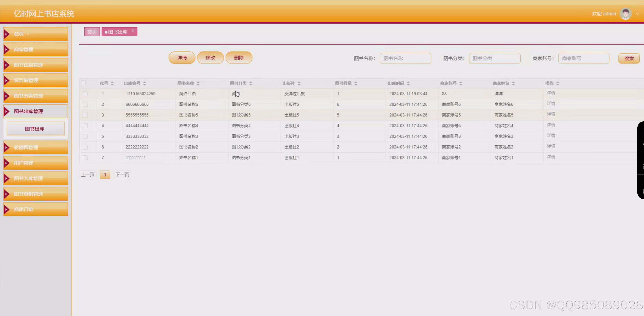Sort by 出库编号 column arrows

pos(144,83)
